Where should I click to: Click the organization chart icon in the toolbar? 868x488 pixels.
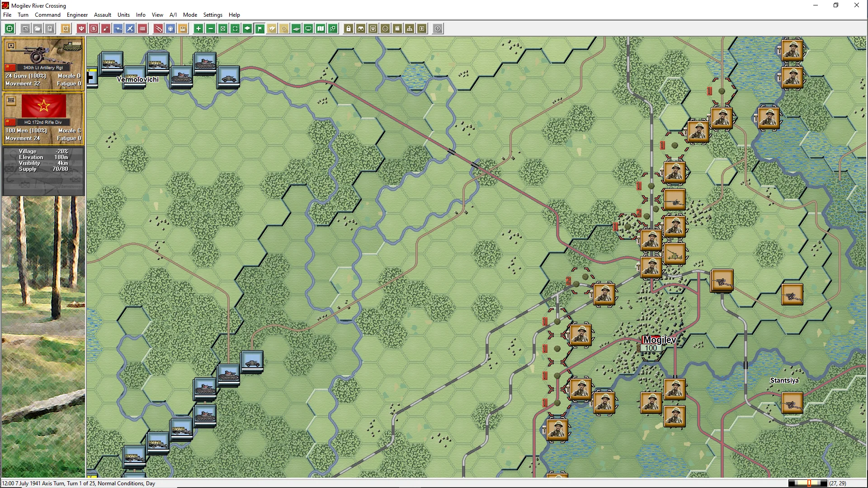tap(410, 29)
